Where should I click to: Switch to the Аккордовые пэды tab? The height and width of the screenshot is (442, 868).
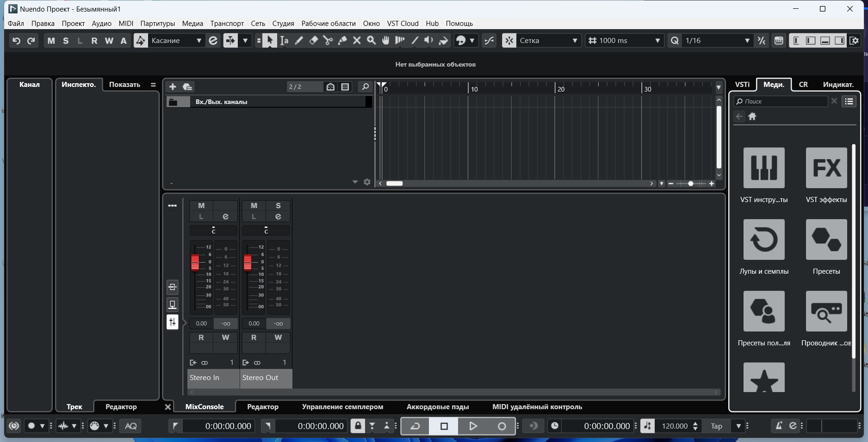438,407
